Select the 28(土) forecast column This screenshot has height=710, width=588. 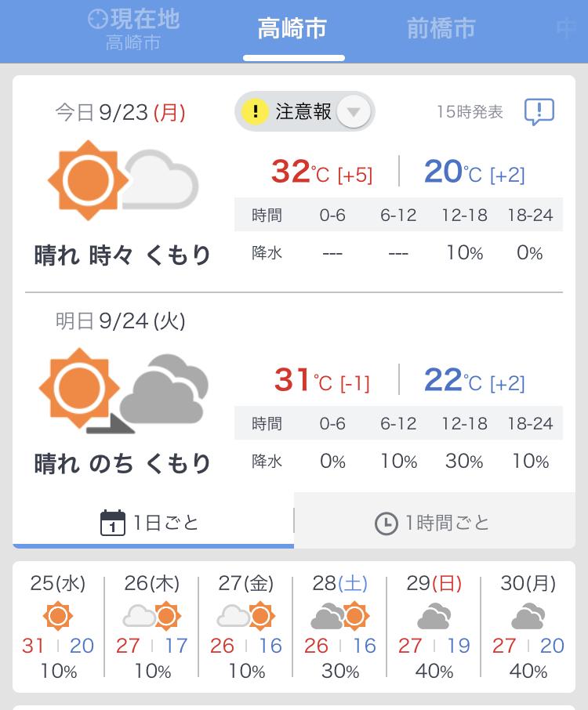pos(340,626)
